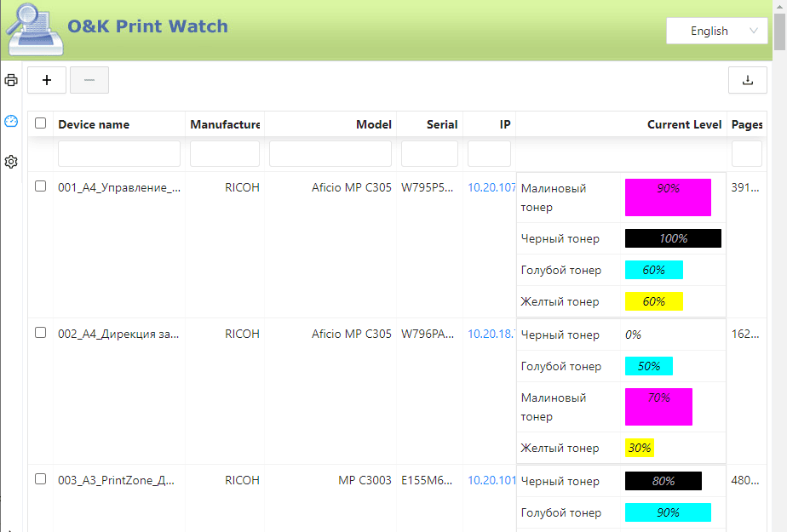This screenshot has height=532, width=787.
Task: Click the remove device minus button
Action: (89, 80)
